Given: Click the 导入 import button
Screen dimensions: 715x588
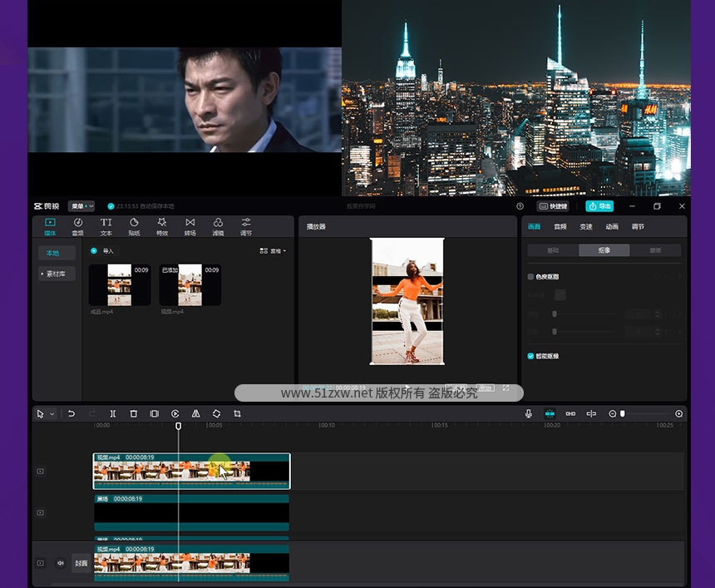Looking at the screenshot, I should pyautogui.click(x=103, y=250).
